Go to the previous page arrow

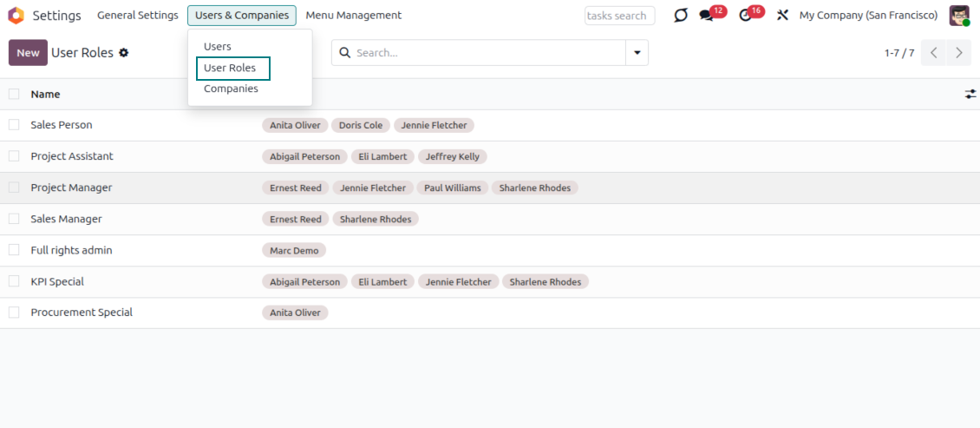[934, 53]
